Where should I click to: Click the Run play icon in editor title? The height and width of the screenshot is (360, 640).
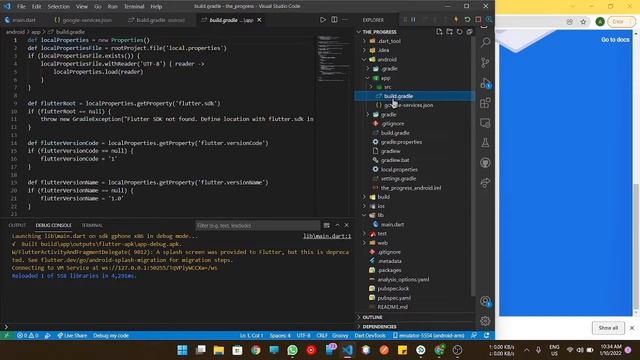pos(322,20)
